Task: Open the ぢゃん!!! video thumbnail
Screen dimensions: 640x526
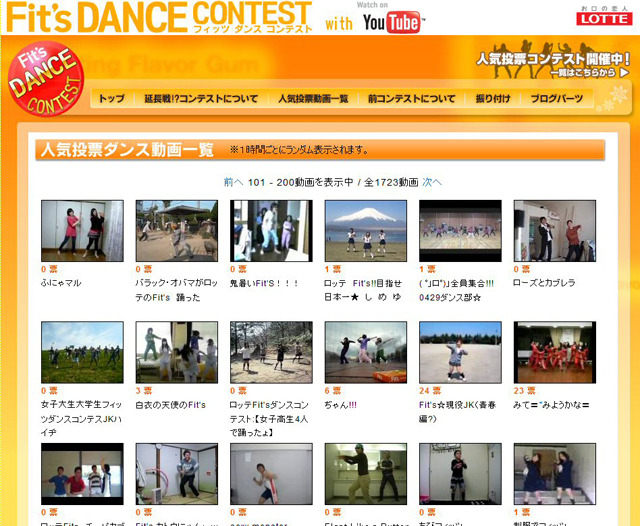Action: coord(366,352)
